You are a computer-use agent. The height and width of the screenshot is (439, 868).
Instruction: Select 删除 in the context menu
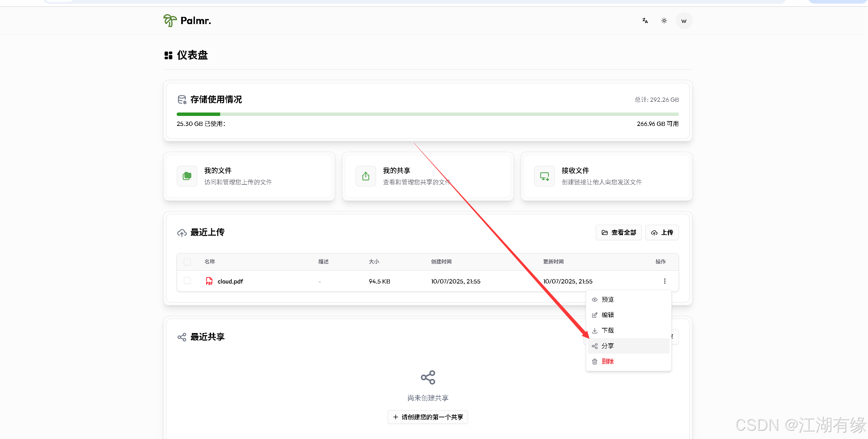click(608, 361)
